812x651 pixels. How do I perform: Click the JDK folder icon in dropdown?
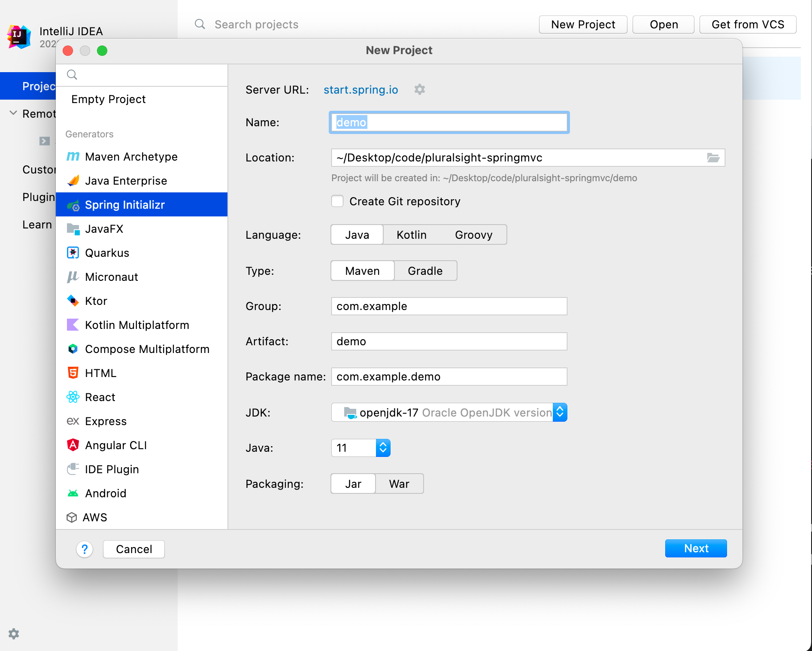click(x=350, y=413)
